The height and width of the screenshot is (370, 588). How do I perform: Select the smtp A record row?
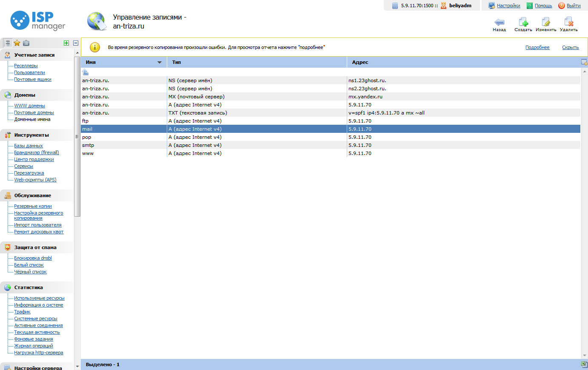[331, 145]
